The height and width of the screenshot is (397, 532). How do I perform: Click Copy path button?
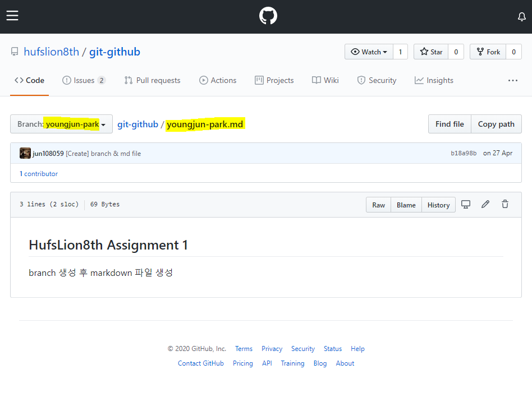point(496,124)
